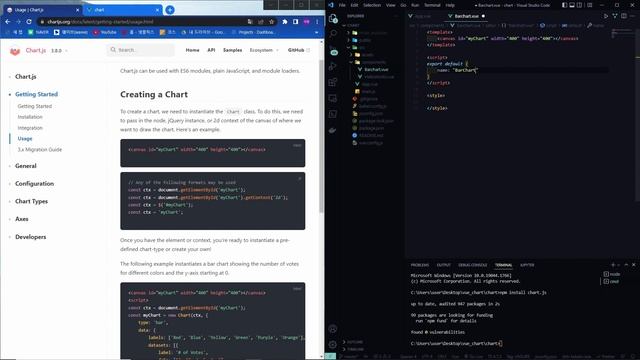Switch to Problems tab in VS Code panel
This screenshot has height=360, width=640.
(x=420, y=265)
